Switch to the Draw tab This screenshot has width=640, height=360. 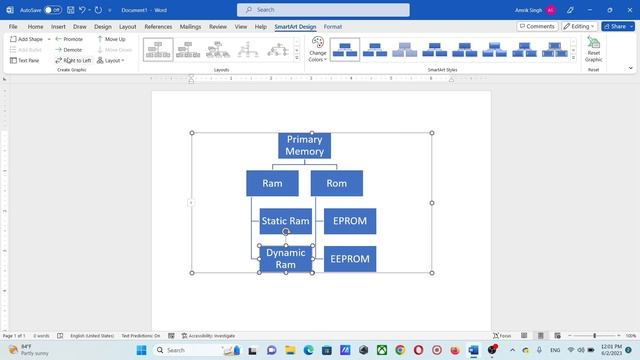click(x=80, y=27)
